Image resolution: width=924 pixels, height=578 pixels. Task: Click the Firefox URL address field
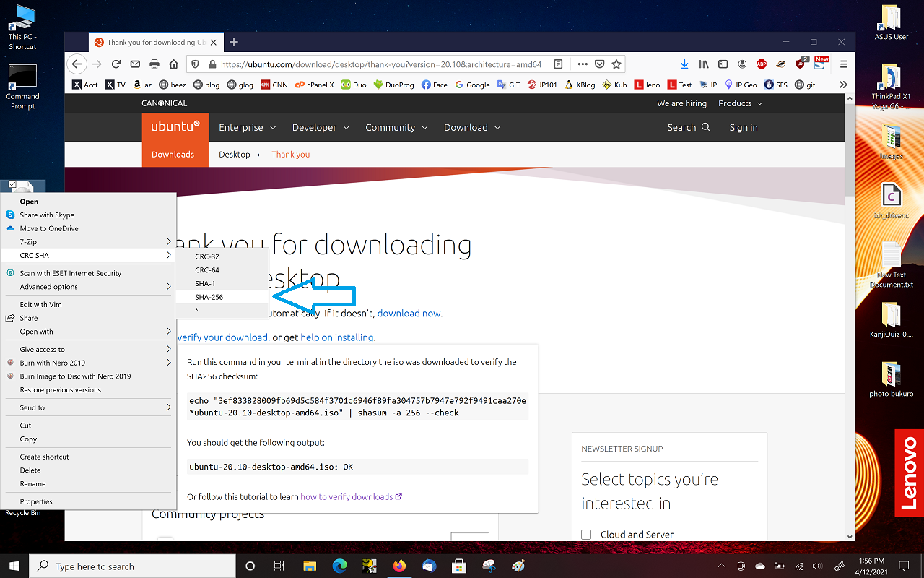click(380, 64)
